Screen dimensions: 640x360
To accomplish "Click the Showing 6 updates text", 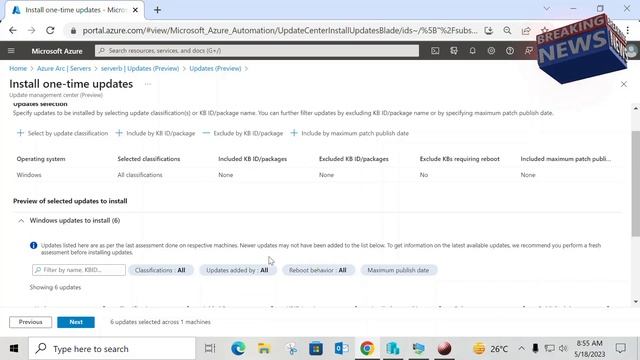I will [x=55, y=287].
